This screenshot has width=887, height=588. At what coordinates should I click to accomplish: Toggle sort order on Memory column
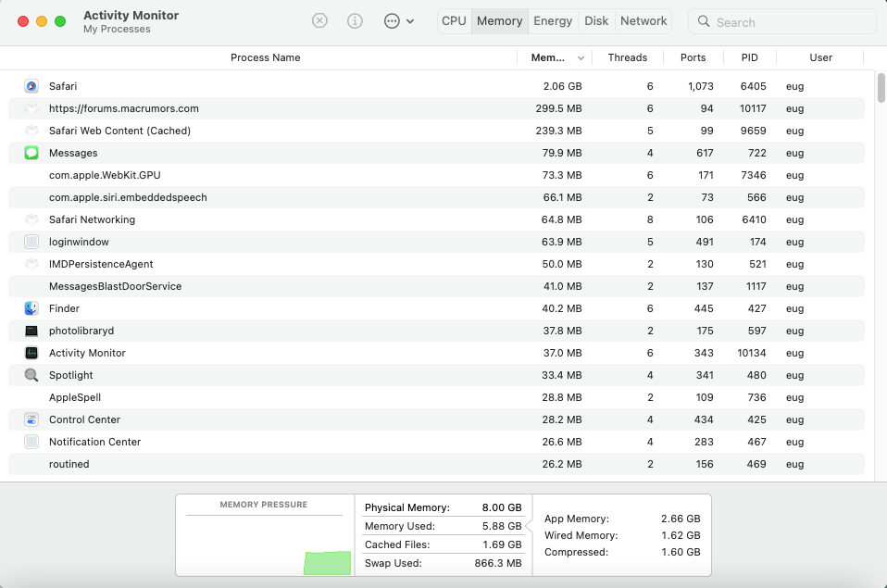(555, 57)
